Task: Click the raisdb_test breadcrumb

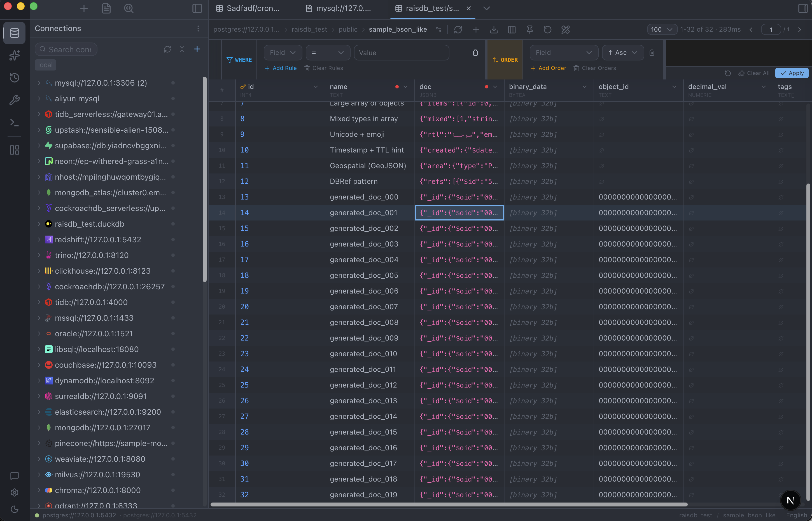Action: 309,30
